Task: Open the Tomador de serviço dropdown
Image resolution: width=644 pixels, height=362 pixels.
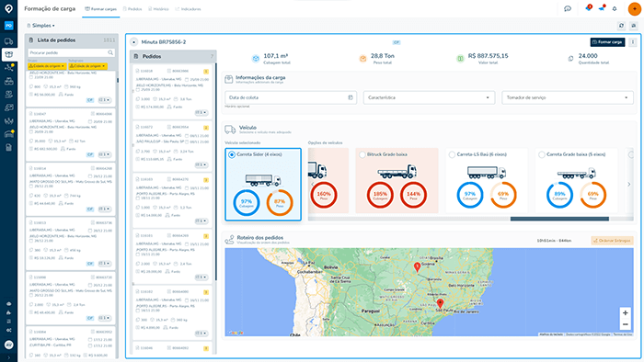Action: click(x=568, y=97)
